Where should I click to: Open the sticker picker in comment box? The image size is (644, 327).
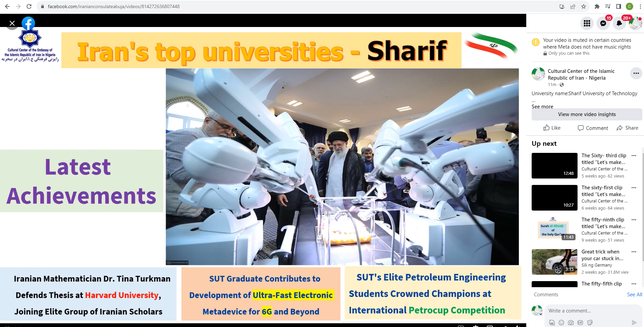click(x=590, y=323)
